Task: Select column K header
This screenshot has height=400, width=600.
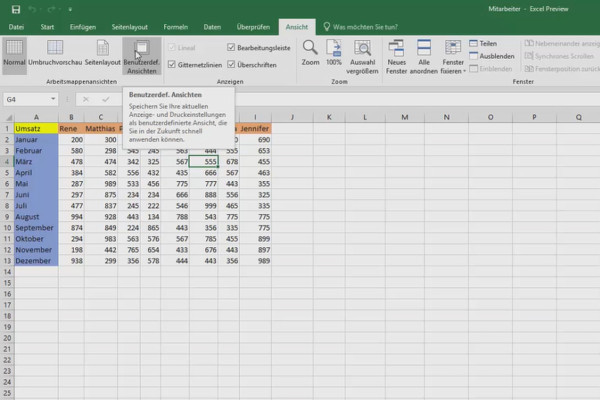Action: click(329, 117)
